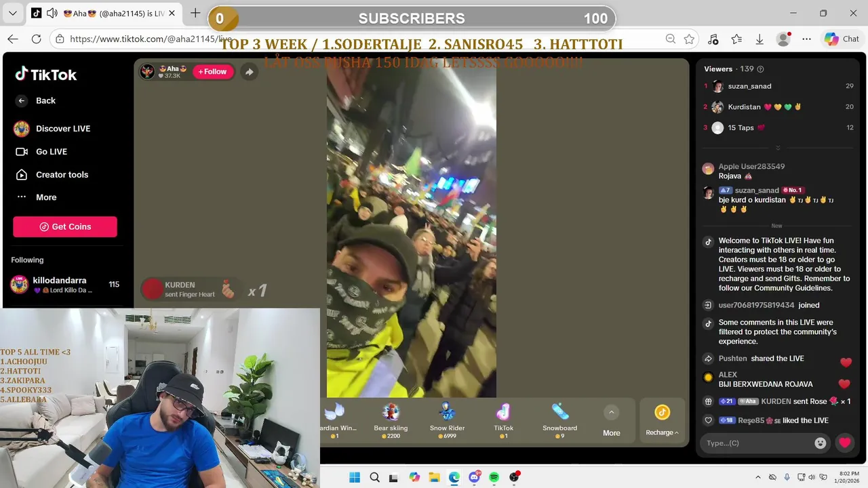
Task: Open File Explorer from taskbar
Action: click(x=434, y=477)
